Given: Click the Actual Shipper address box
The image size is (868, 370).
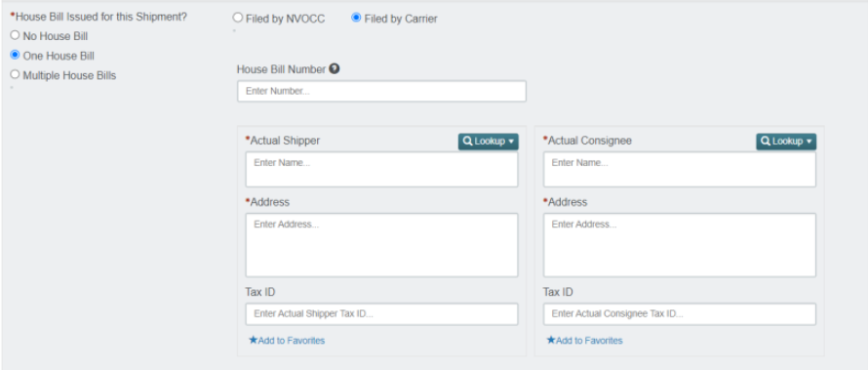Looking at the screenshot, I should click(381, 245).
